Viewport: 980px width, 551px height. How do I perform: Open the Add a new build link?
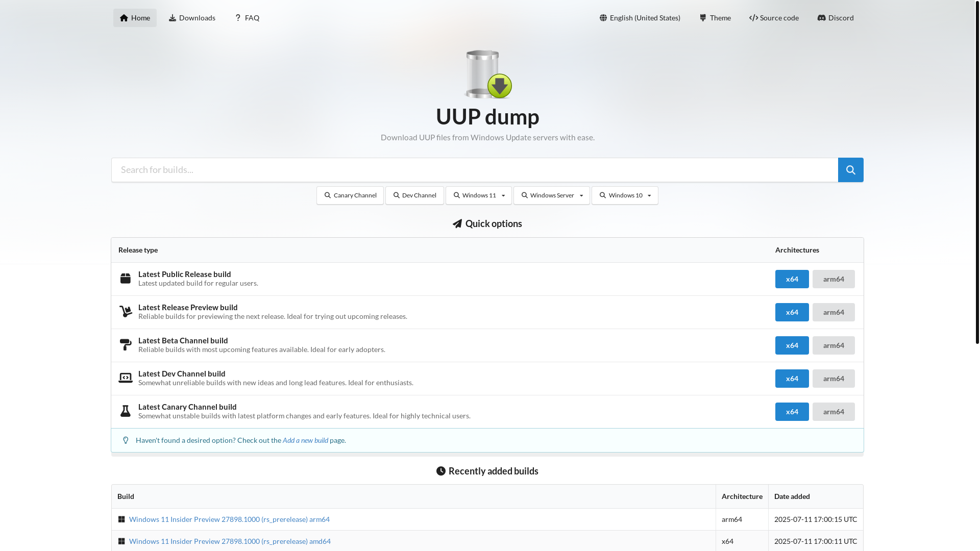click(x=305, y=440)
